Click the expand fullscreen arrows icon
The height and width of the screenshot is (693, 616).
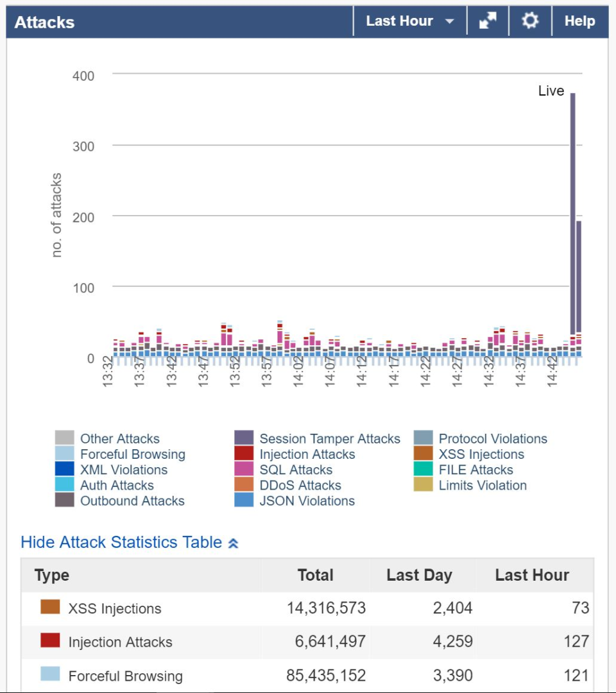coord(488,21)
